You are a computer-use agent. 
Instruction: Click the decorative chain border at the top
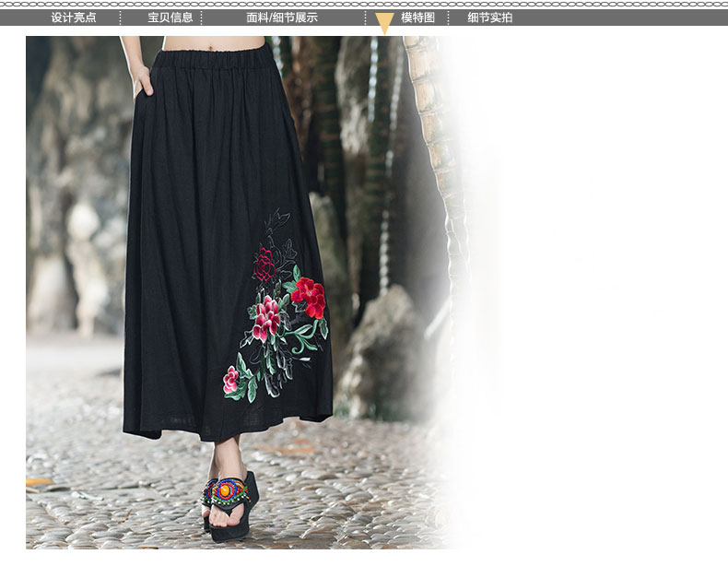point(364,5)
